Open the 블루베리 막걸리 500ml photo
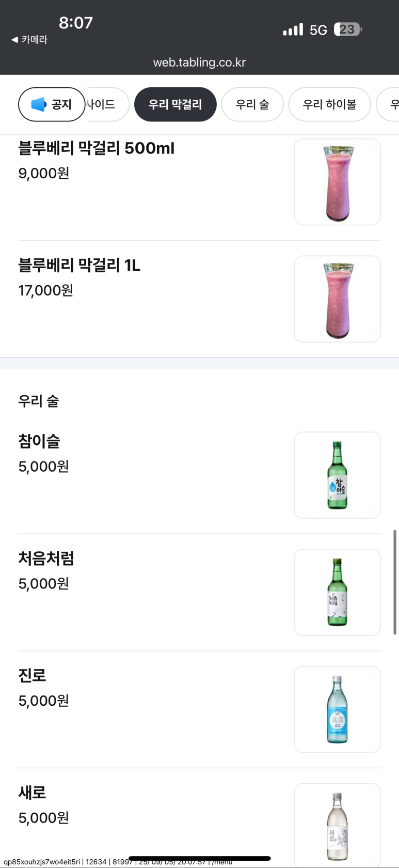The height and width of the screenshot is (868, 399). tap(337, 182)
